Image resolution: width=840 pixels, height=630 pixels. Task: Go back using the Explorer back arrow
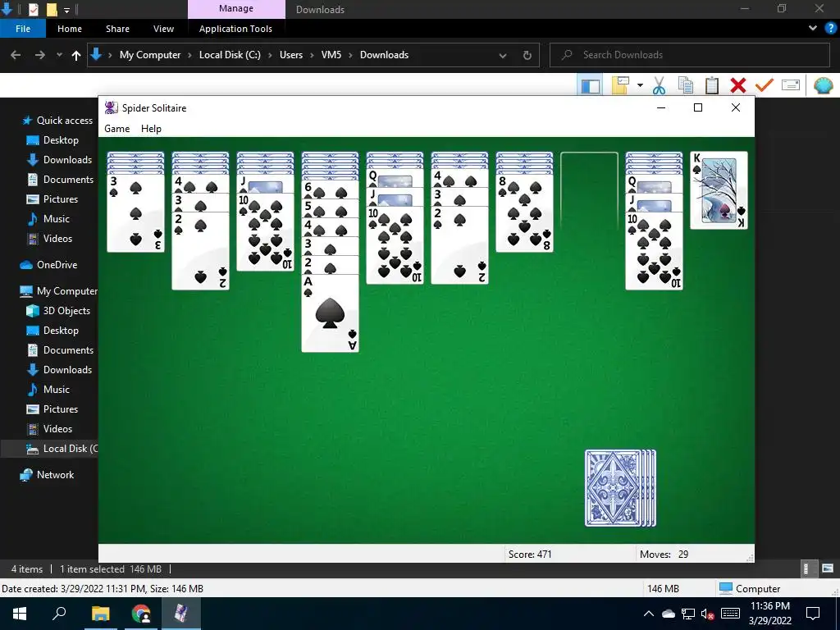[16, 55]
